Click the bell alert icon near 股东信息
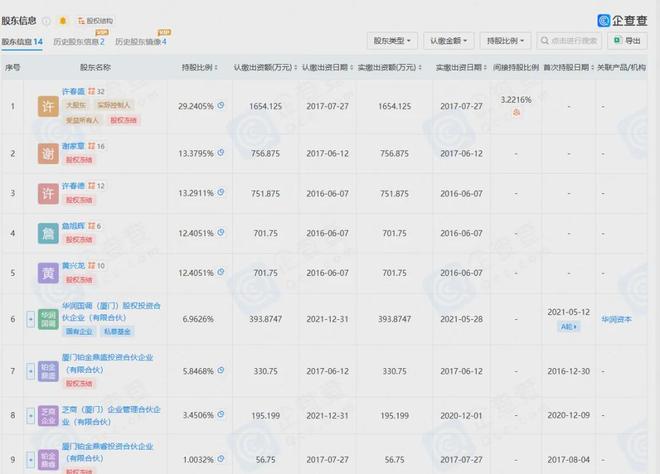Image resolution: width=660 pixels, height=474 pixels. pos(64,20)
